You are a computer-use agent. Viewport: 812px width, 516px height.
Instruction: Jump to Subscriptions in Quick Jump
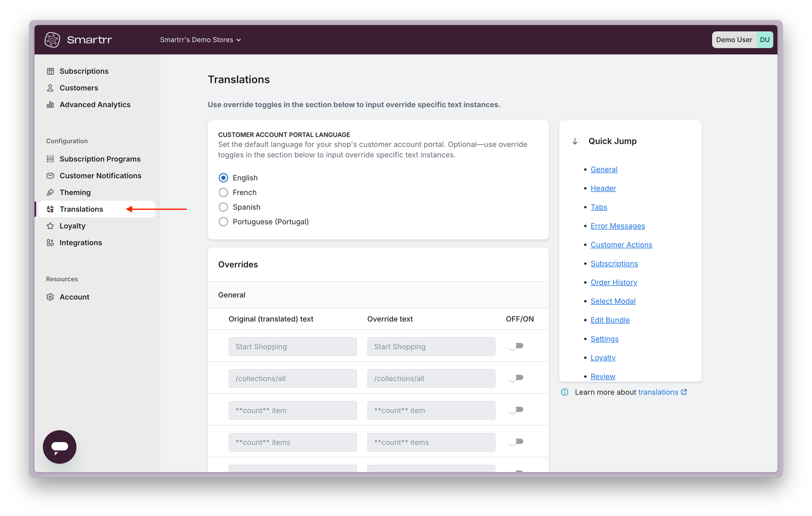click(x=614, y=263)
